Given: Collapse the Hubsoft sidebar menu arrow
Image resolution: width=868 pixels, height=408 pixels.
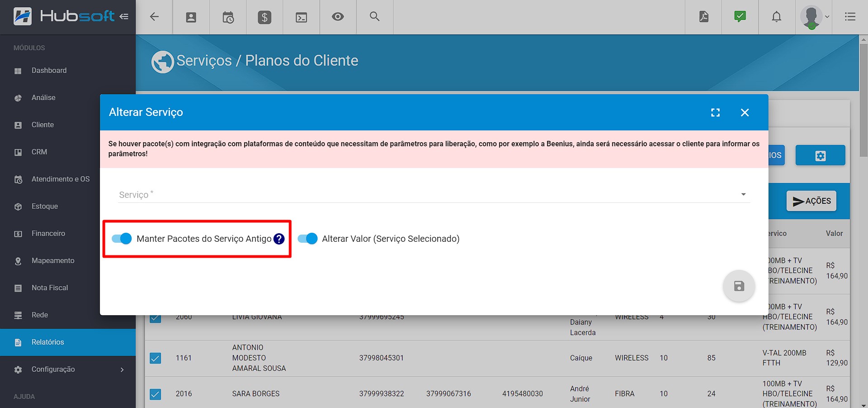Looking at the screenshot, I should click(124, 17).
